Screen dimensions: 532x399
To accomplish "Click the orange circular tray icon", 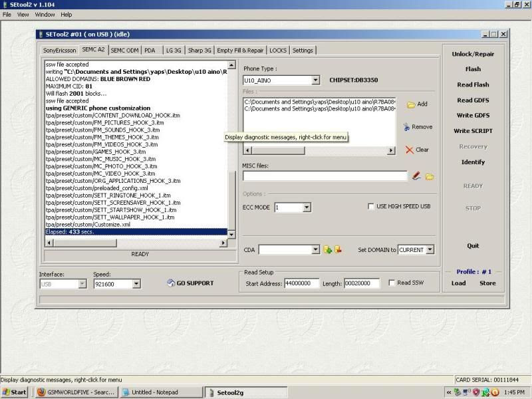I will pos(495,392).
